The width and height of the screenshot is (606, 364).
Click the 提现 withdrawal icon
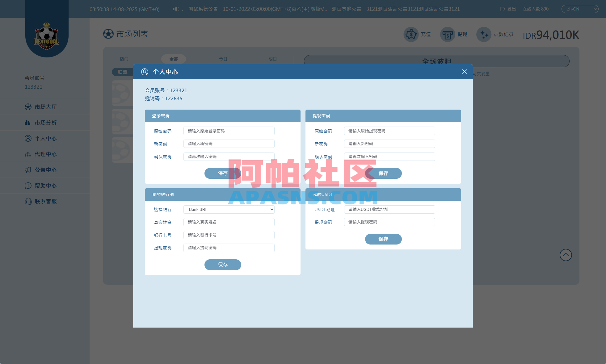[448, 34]
